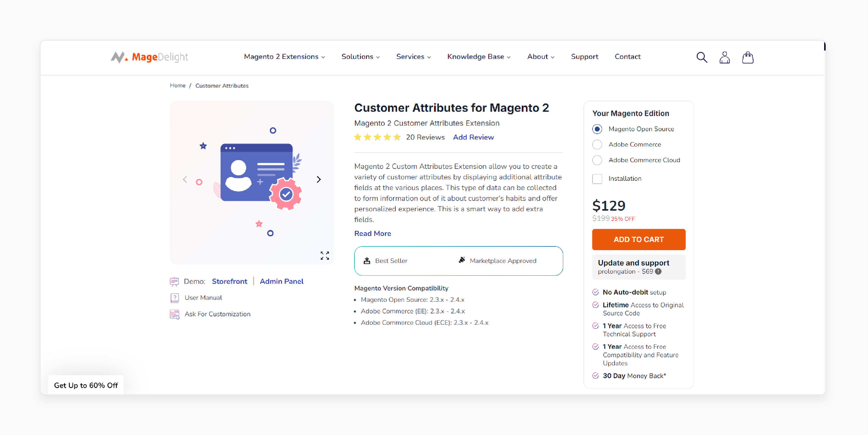
Task: Click the Ask For Customization icon
Action: coord(175,314)
